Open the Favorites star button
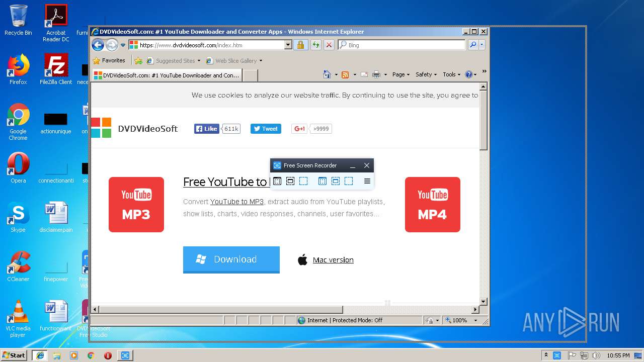 [x=109, y=60]
